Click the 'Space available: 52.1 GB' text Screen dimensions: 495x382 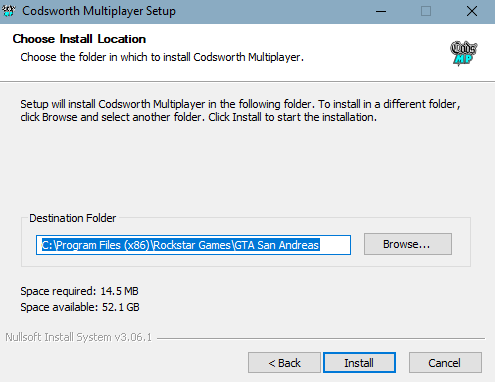(x=80, y=307)
